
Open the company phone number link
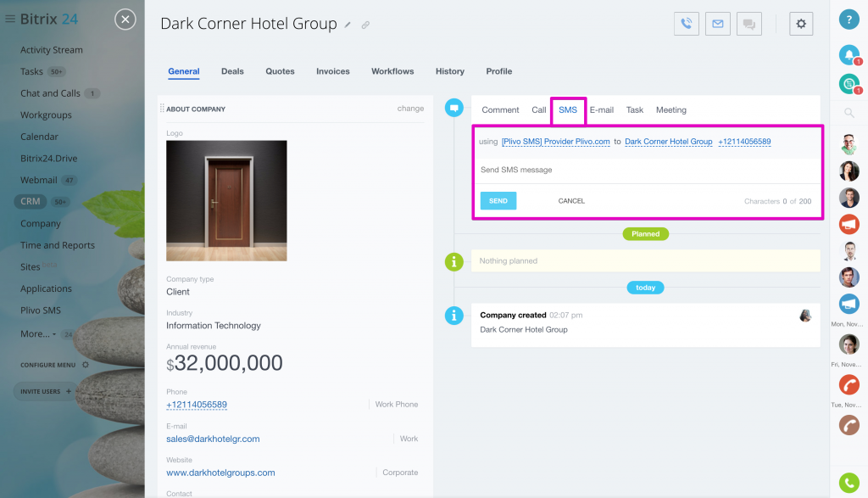[x=197, y=405]
